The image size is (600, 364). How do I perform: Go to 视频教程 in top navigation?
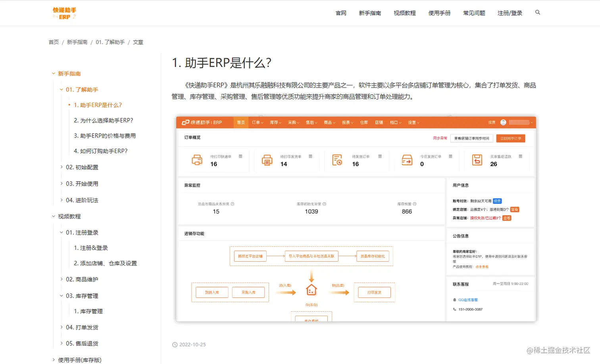click(x=405, y=13)
